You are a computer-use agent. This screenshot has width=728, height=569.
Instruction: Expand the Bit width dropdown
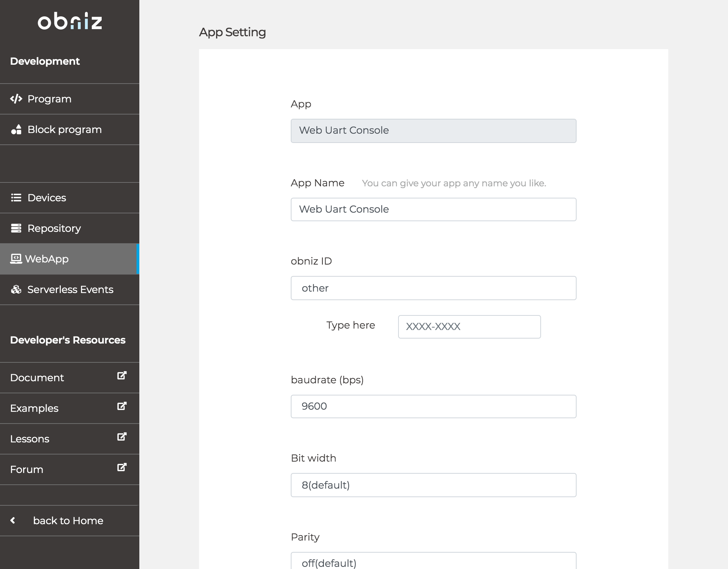pyautogui.click(x=433, y=485)
